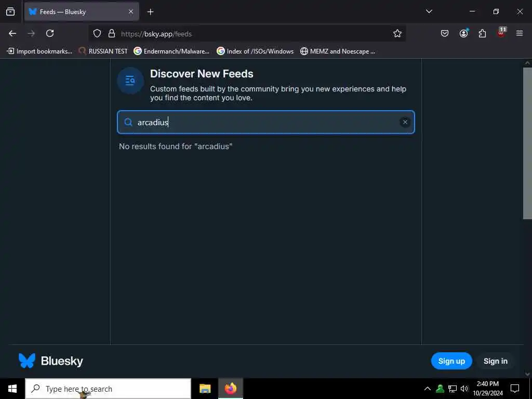Show tracking protection shield info

pos(97,33)
